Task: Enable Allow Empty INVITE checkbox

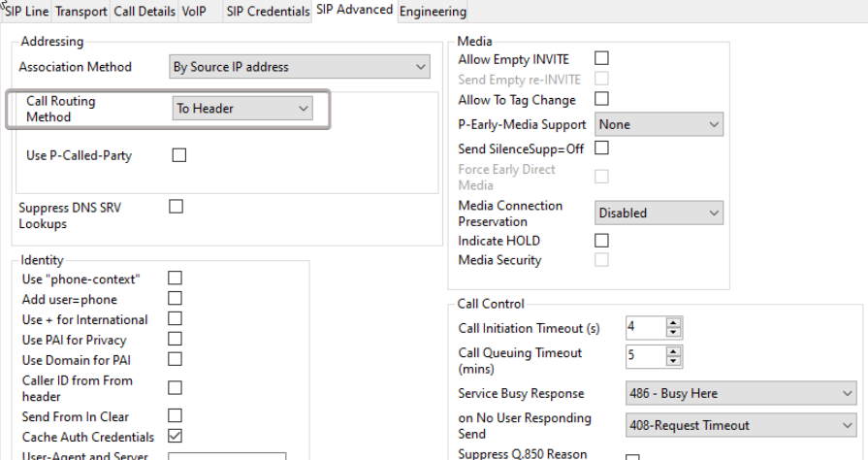Action: 600,60
